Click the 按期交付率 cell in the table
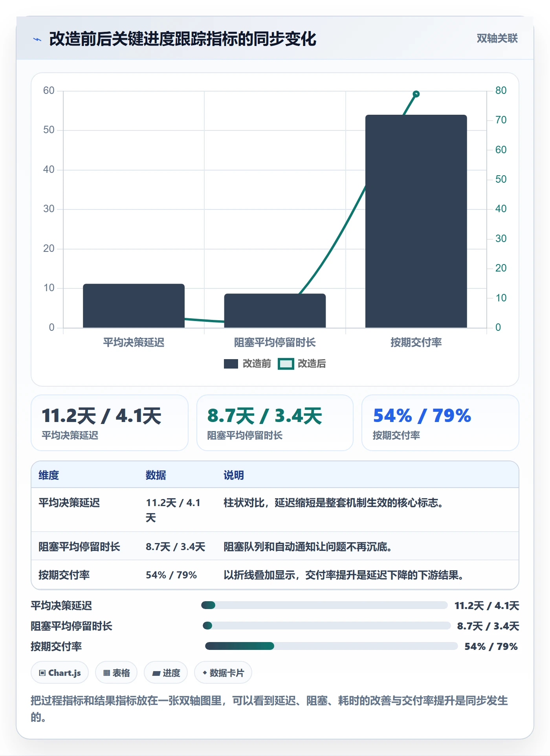 (64, 575)
